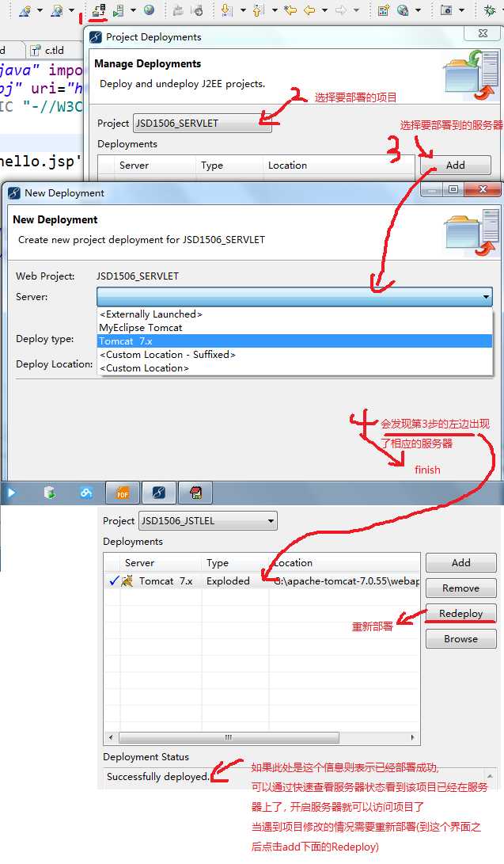Click the New wizard sparkle toolbar icon
Screen dimensions: 504x864
point(25,10)
